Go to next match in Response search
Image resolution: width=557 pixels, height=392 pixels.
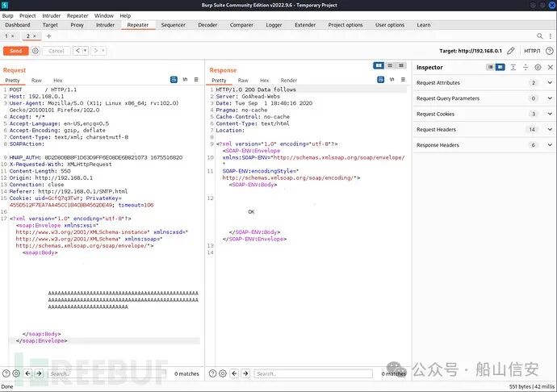245,373
